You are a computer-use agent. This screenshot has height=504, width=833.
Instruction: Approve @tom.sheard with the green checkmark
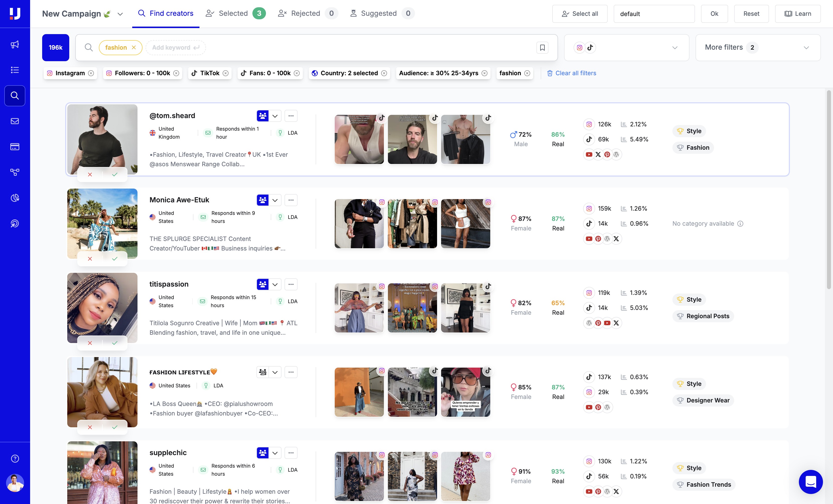[115, 175]
